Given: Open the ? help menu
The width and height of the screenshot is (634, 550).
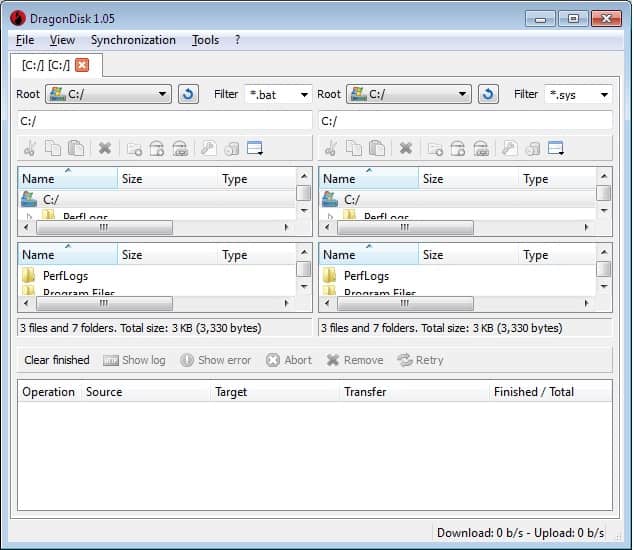Looking at the screenshot, I should click(x=237, y=40).
